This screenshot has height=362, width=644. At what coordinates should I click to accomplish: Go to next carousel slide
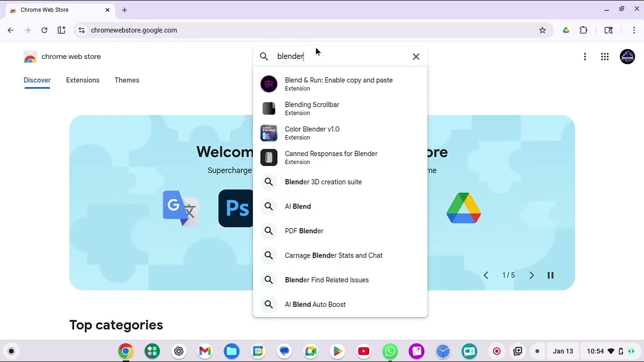click(531, 275)
